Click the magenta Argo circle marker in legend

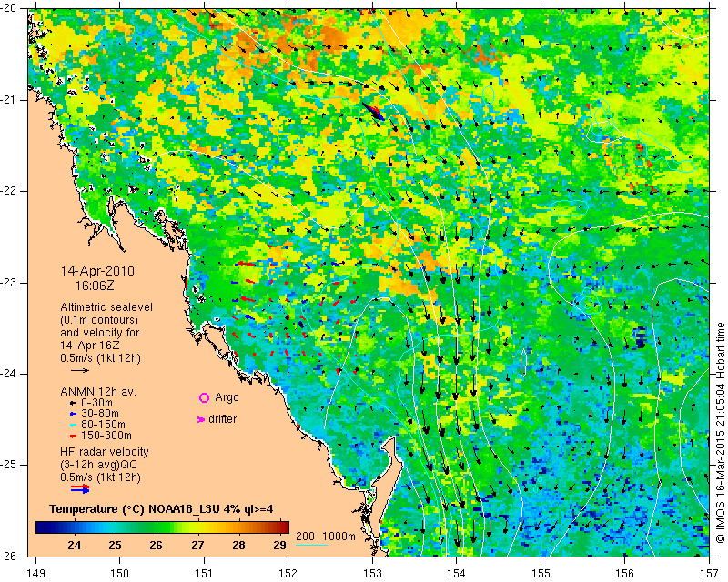tap(204, 397)
